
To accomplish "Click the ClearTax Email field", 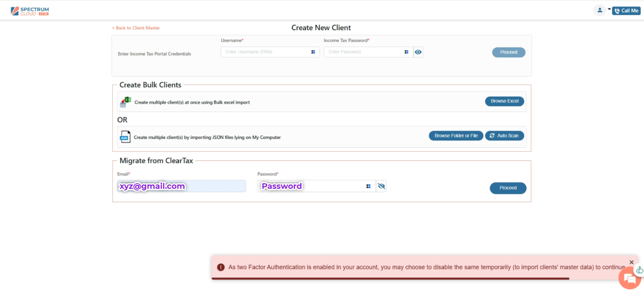I will pos(181,186).
